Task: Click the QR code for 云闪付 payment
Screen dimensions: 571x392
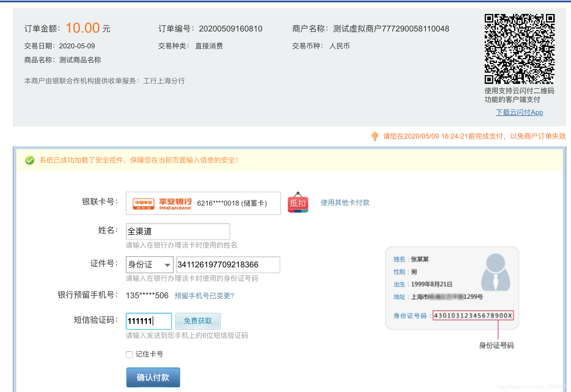Action: [x=519, y=49]
